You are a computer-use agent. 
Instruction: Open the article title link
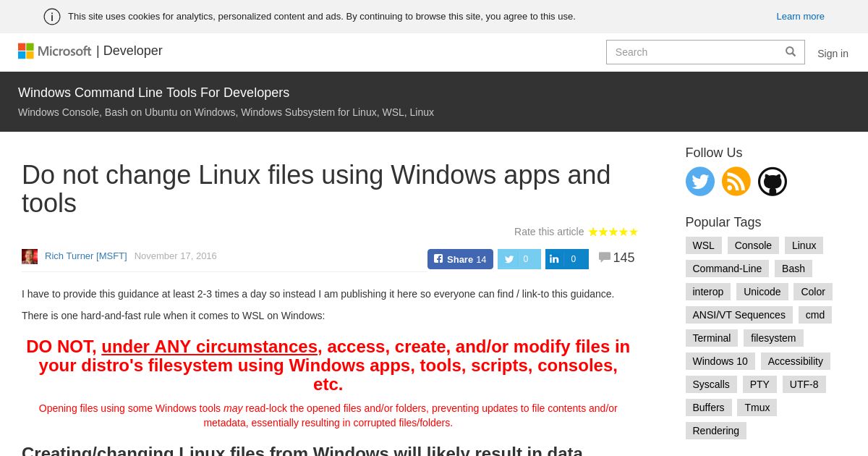tap(316, 189)
